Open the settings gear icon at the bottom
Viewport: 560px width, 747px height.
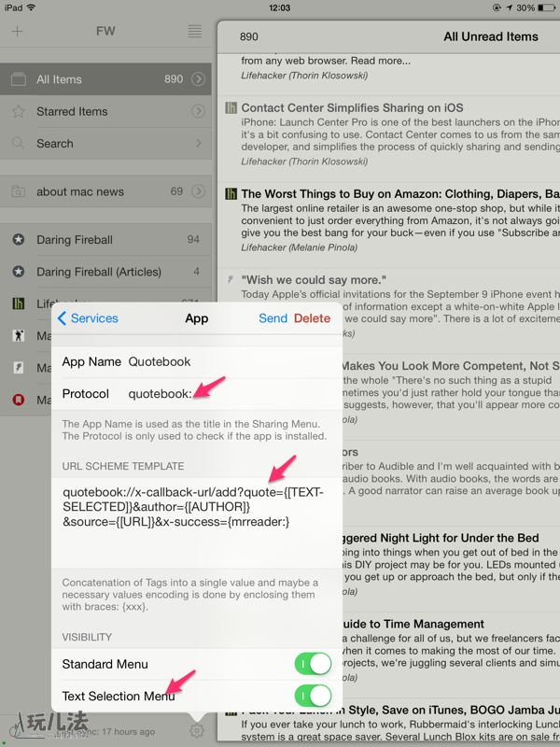pos(197,730)
